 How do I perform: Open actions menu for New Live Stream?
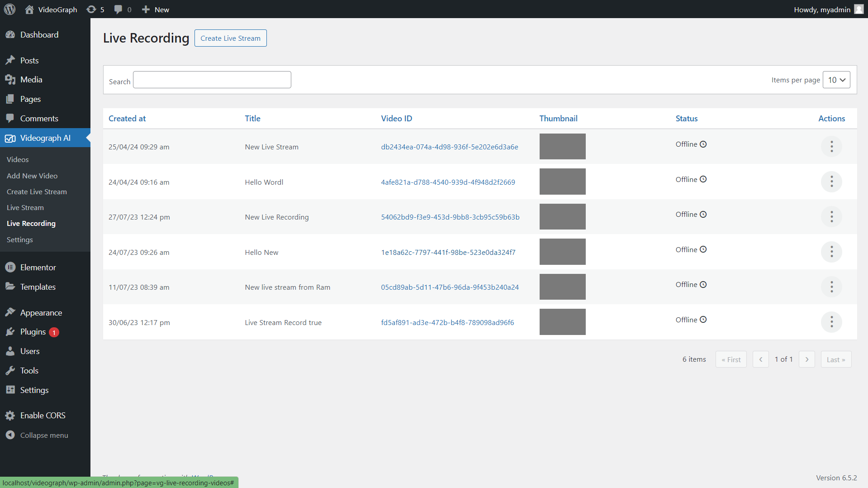[831, 146]
